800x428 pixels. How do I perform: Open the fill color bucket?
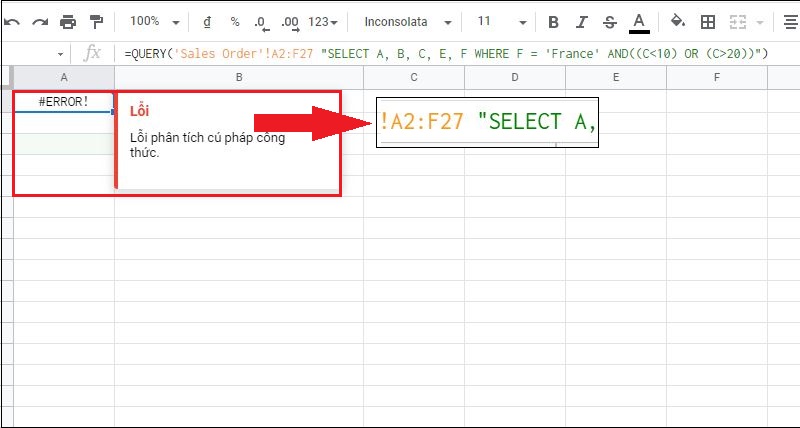[x=678, y=22]
